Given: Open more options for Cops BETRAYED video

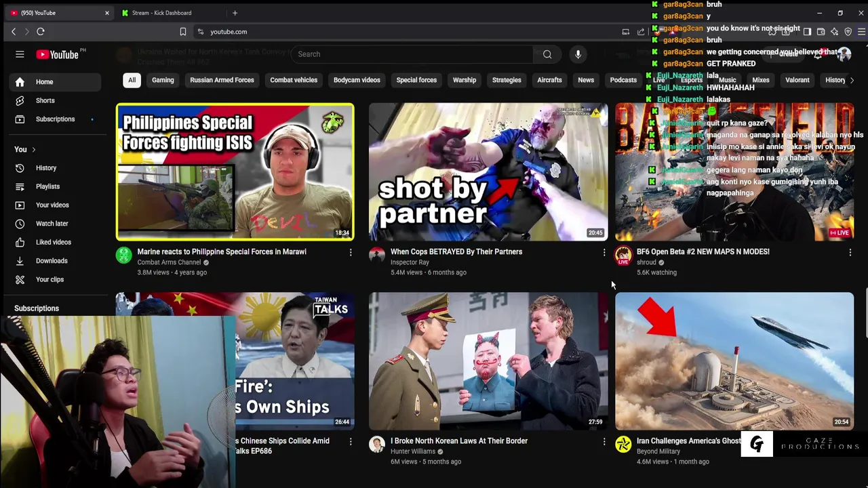Looking at the screenshot, I should (604, 252).
